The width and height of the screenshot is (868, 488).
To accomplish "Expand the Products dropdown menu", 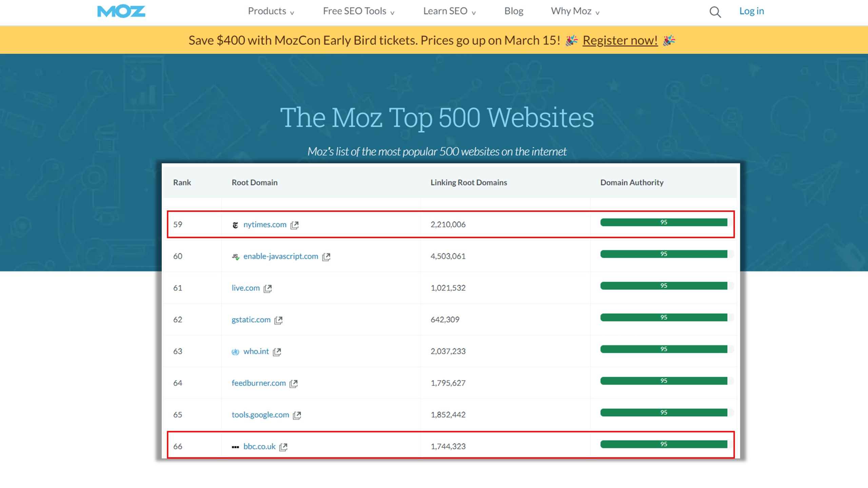I will (x=271, y=11).
